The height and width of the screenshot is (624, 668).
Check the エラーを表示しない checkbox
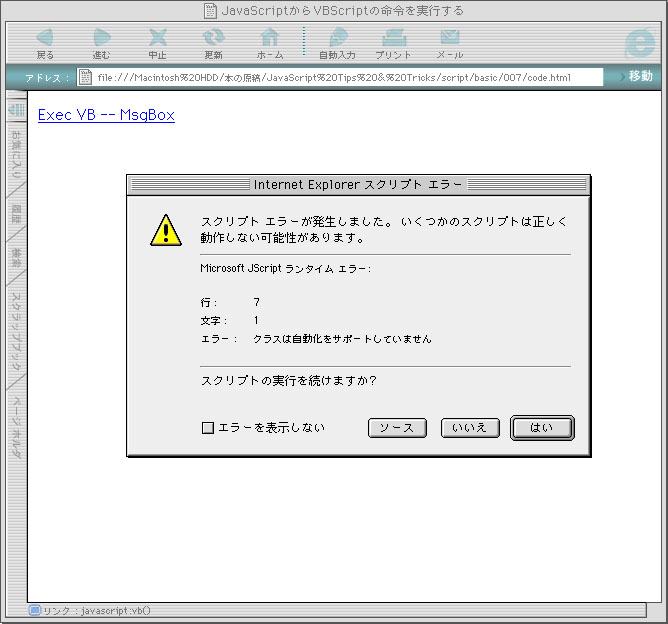207,428
